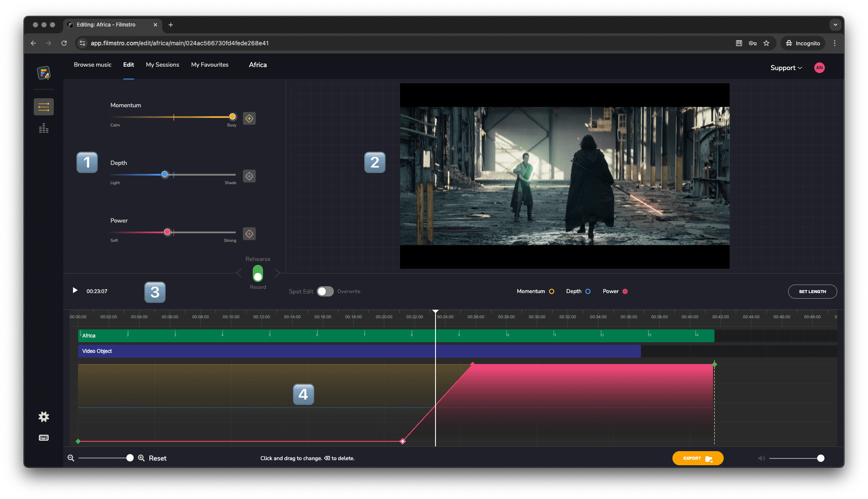
Task: Click the Power keyframe icon
Action: (249, 234)
